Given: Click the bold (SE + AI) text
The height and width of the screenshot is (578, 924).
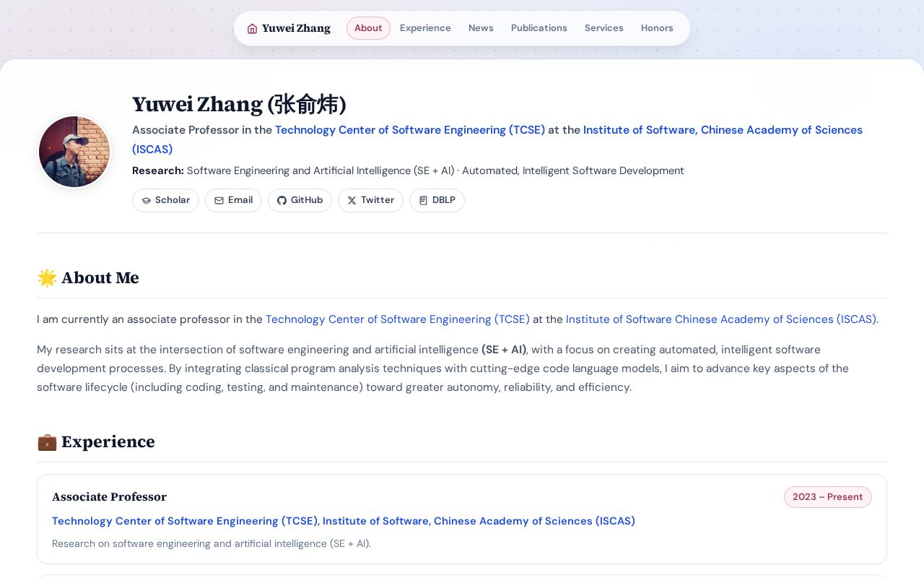Looking at the screenshot, I should (504, 350).
